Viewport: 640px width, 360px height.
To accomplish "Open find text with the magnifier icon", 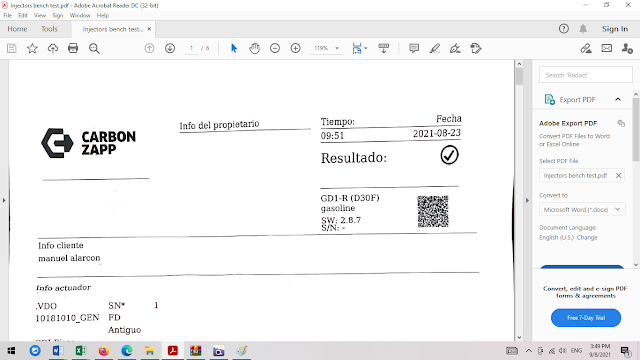I will (x=94, y=49).
